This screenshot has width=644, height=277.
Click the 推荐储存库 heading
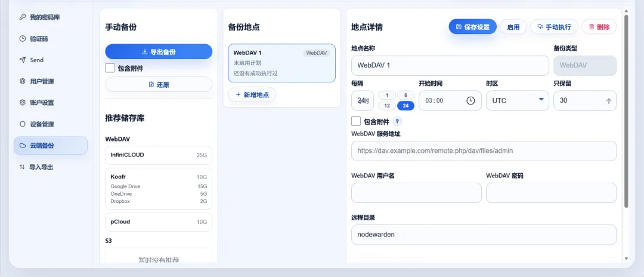click(x=125, y=118)
